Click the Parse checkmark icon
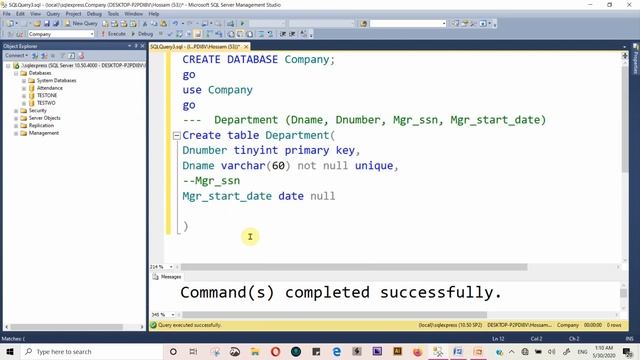The width and height of the screenshot is (640, 360). (x=170, y=34)
